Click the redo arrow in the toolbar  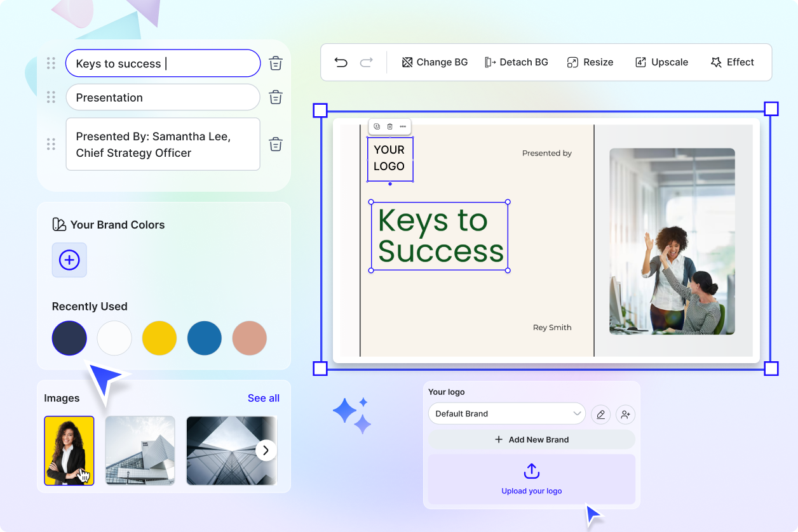click(x=366, y=62)
